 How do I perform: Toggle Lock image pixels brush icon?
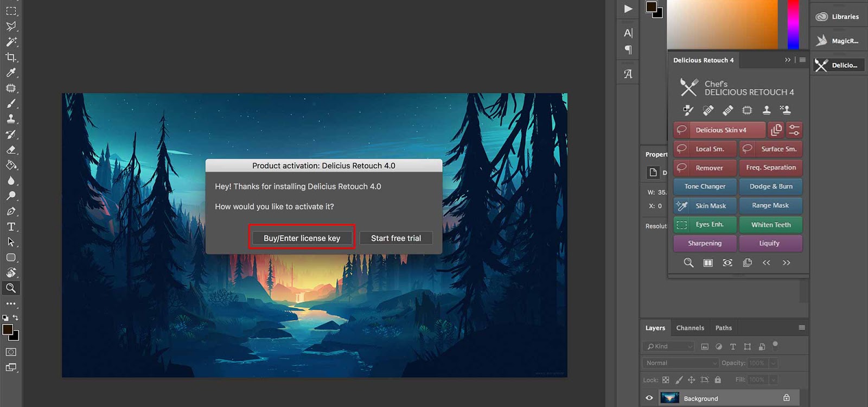[679, 380]
